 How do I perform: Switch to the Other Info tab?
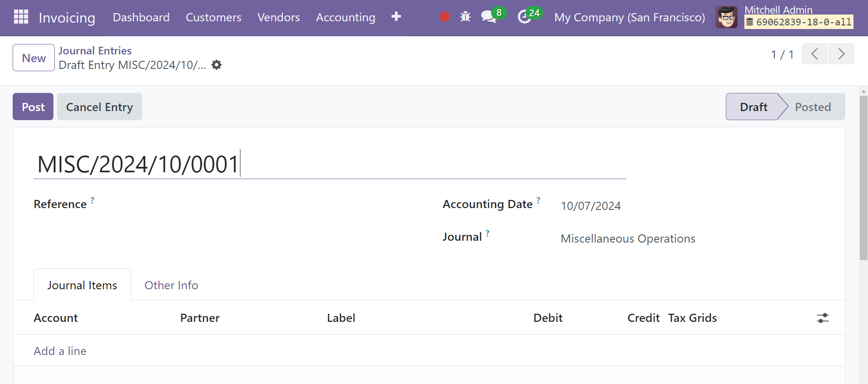(x=171, y=285)
